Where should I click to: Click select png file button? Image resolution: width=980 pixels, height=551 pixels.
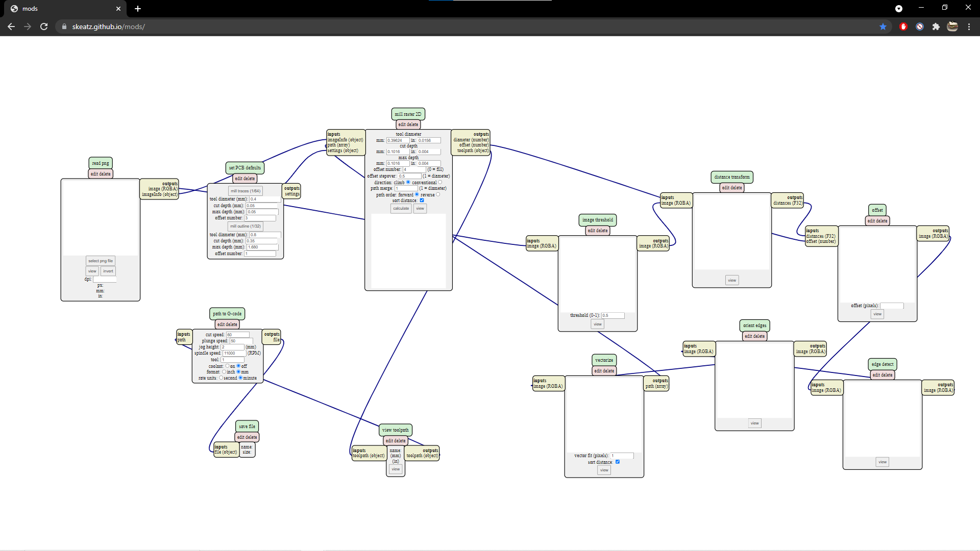pyautogui.click(x=101, y=261)
